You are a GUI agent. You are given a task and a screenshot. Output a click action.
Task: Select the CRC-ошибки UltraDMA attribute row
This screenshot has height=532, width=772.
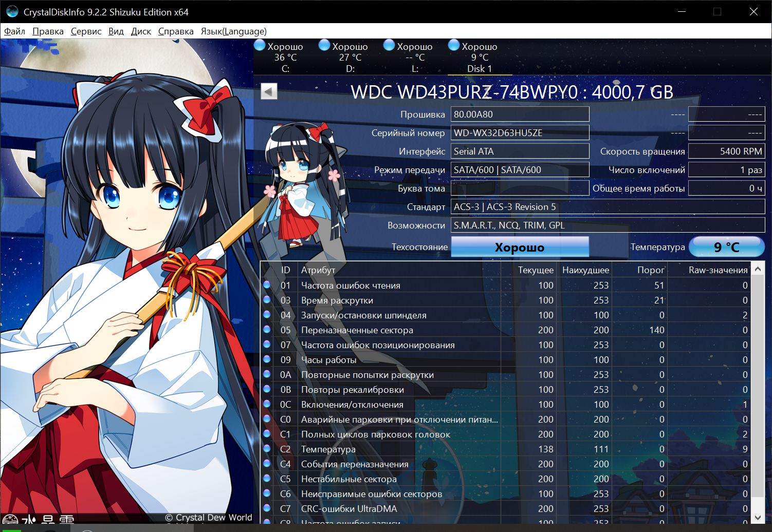506,508
